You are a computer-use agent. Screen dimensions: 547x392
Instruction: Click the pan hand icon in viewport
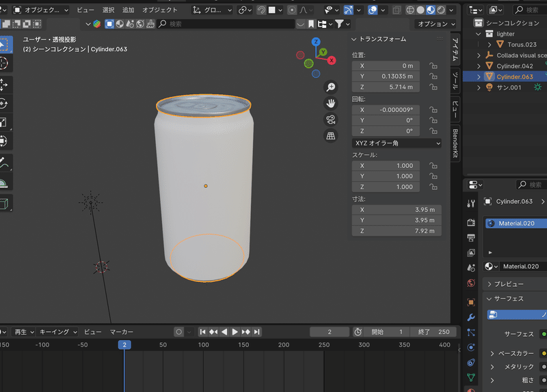coord(330,103)
